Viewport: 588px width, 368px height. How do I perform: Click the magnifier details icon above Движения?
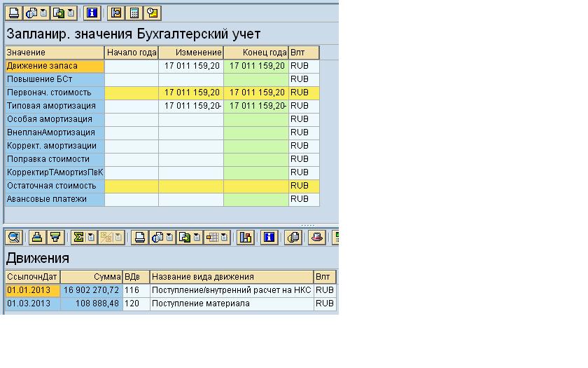[13, 238]
